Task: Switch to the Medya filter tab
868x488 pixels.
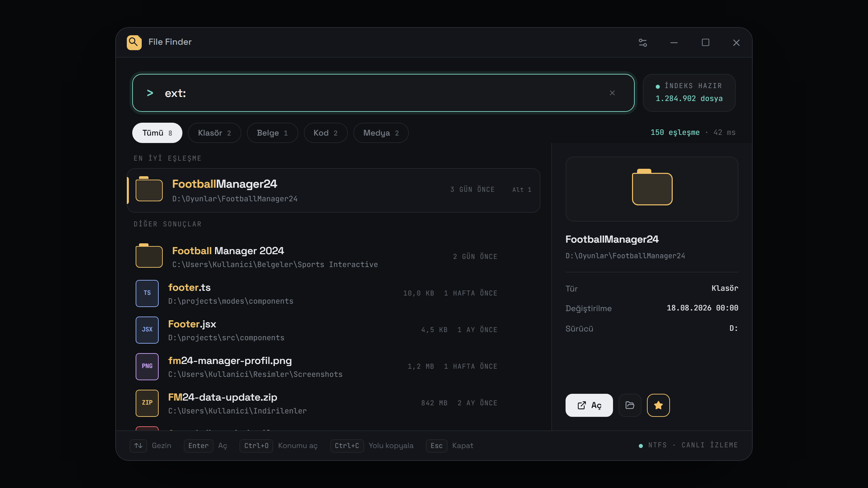Action: (381, 133)
